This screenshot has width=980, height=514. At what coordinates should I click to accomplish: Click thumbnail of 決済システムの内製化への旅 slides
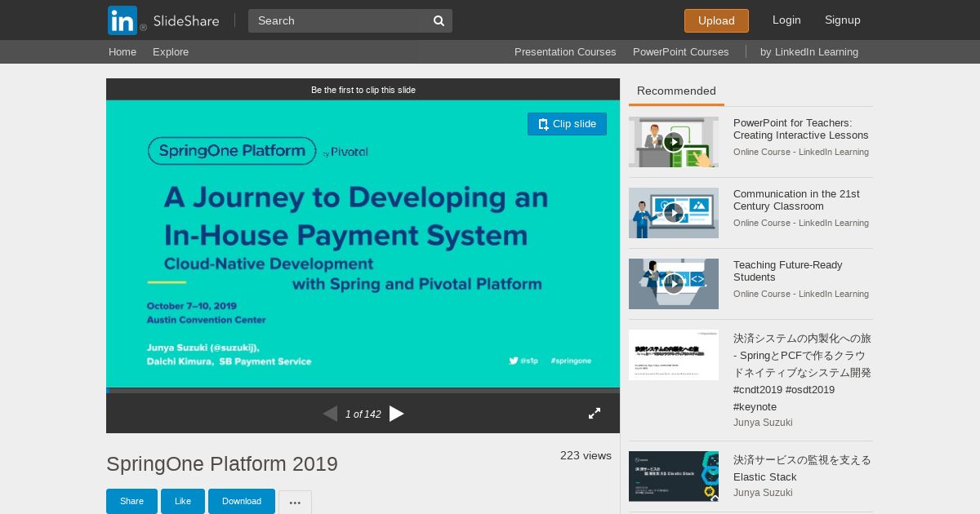[674, 355]
